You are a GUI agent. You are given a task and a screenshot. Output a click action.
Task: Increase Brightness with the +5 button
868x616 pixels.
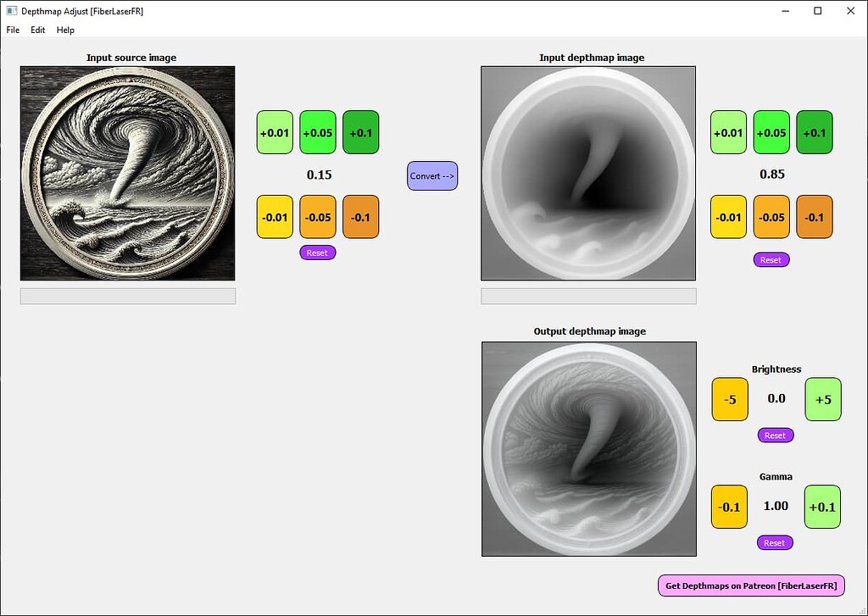tap(822, 399)
